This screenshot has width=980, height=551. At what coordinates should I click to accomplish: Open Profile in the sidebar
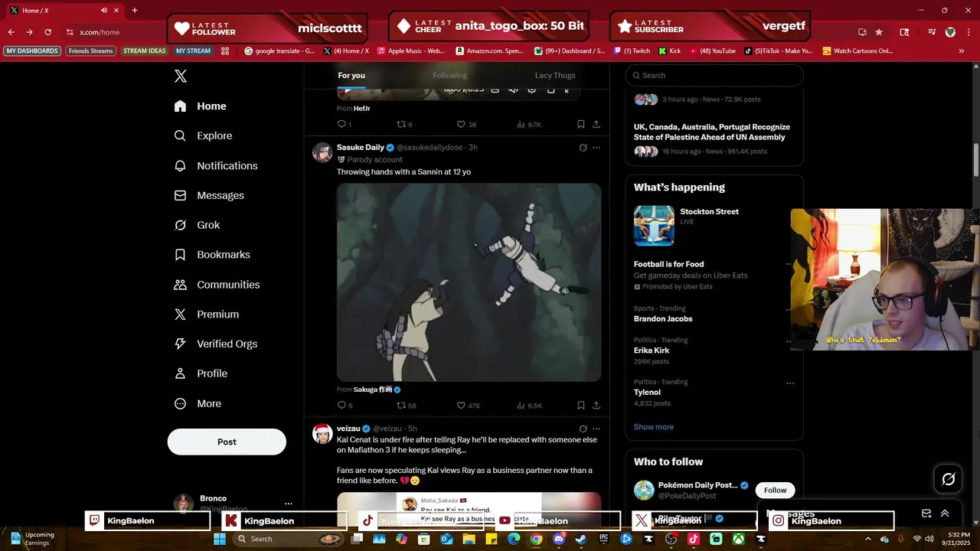[201, 373]
